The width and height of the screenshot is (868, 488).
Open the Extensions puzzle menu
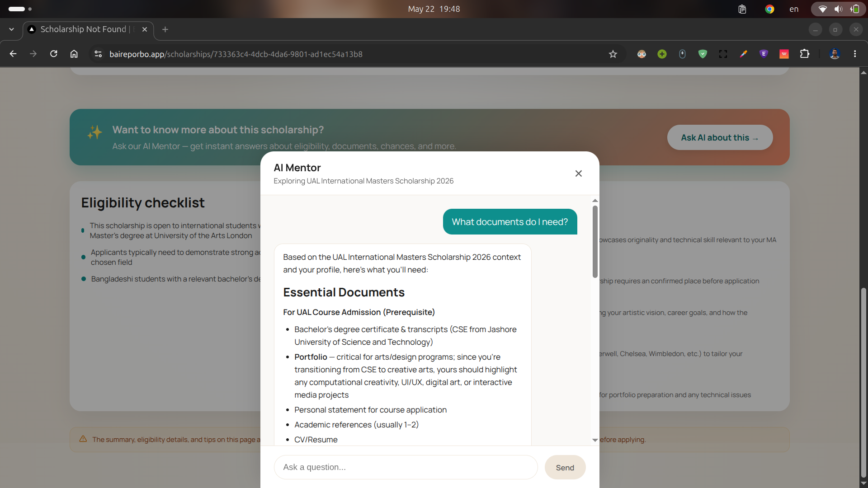coord(804,54)
